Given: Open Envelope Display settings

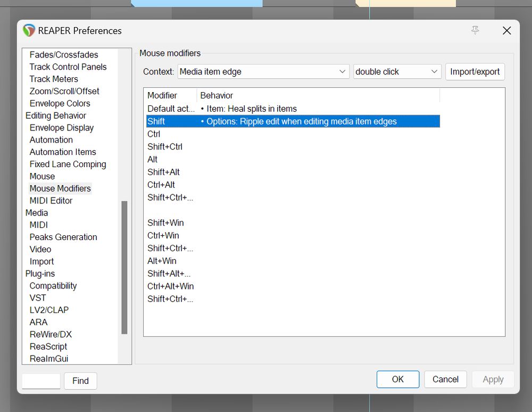Looking at the screenshot, I should pyautogui.click(x=61, y=128).
